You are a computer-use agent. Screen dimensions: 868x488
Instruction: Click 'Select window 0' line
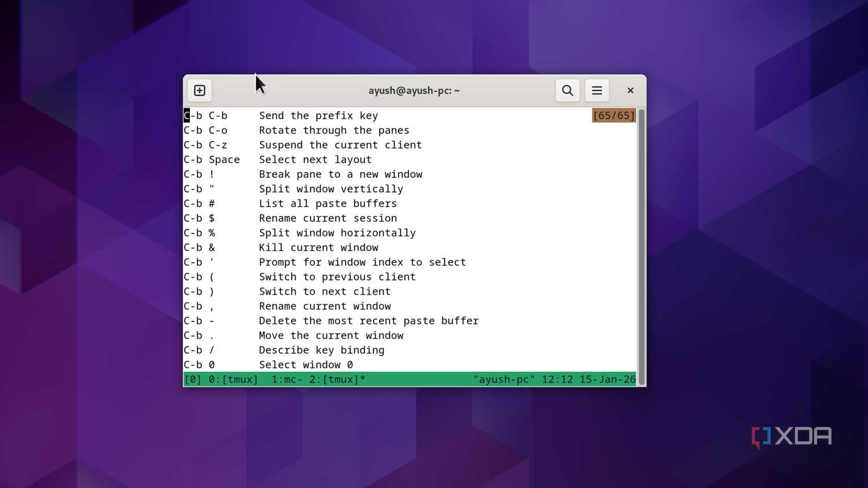306,364
